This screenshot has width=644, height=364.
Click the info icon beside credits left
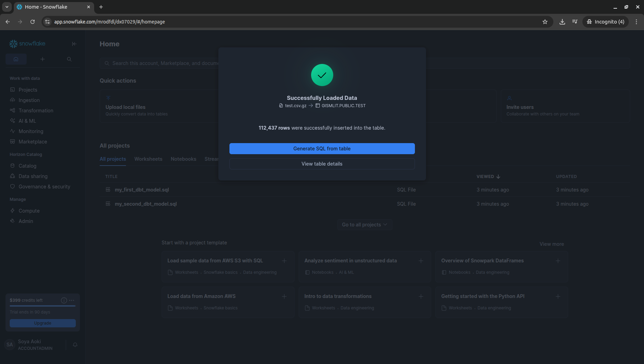click(x=64, y=300)
